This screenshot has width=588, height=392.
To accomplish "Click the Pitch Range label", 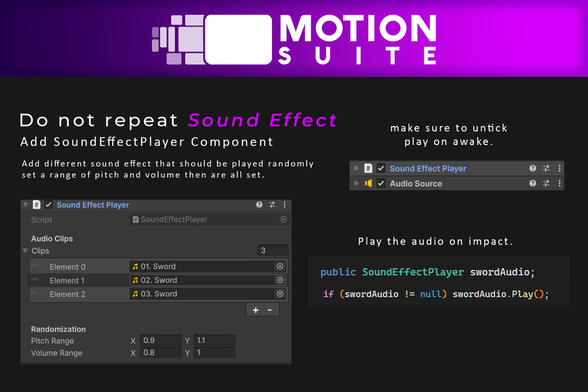I will point(52,341).
